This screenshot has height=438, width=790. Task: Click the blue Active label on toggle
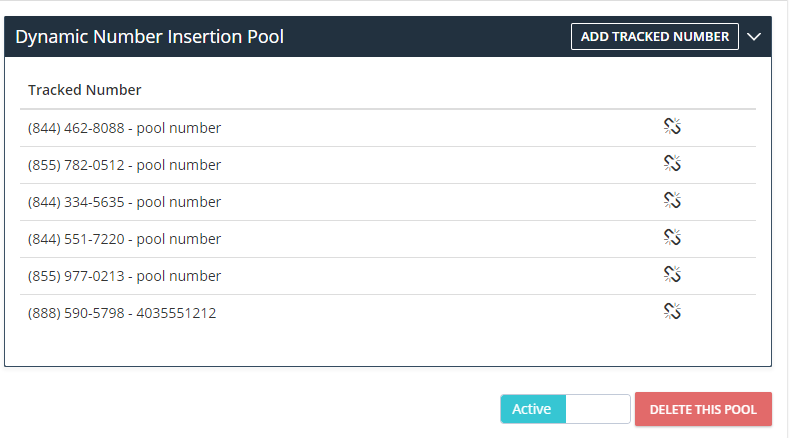tap(532, 409)
